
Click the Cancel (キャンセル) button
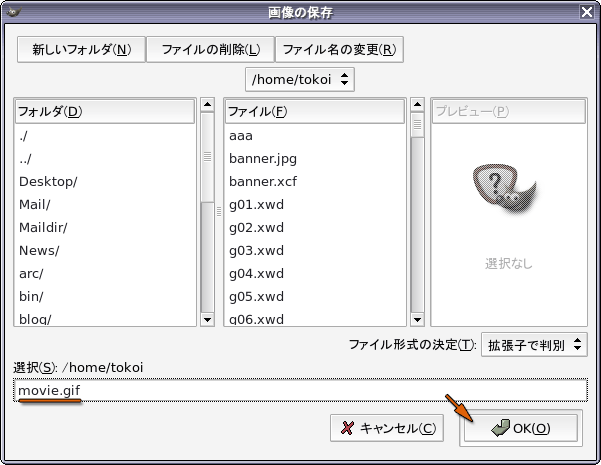(x=387, y=428)
